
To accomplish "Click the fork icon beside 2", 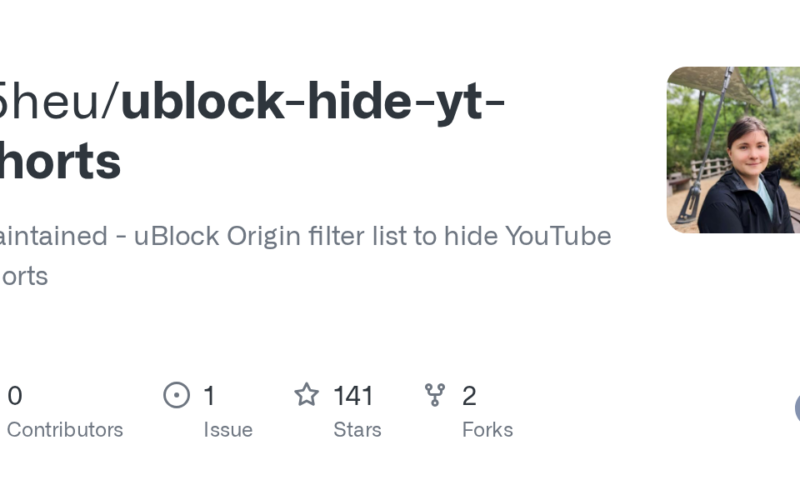I will (435, 396).
